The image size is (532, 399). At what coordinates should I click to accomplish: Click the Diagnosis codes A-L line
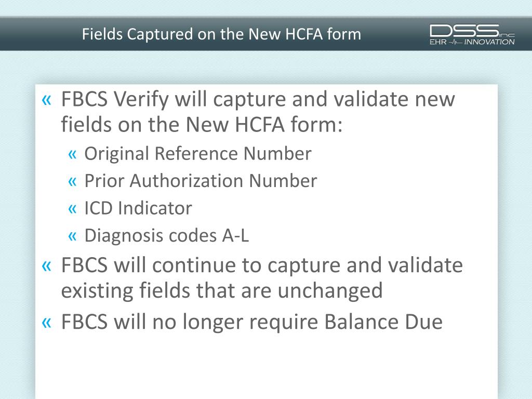[167, 235]
